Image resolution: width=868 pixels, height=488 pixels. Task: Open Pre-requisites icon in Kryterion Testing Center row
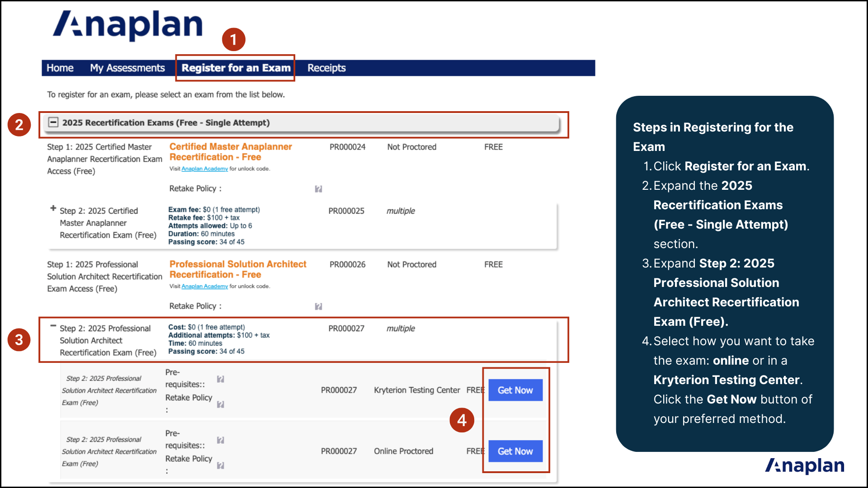(220, 379)
